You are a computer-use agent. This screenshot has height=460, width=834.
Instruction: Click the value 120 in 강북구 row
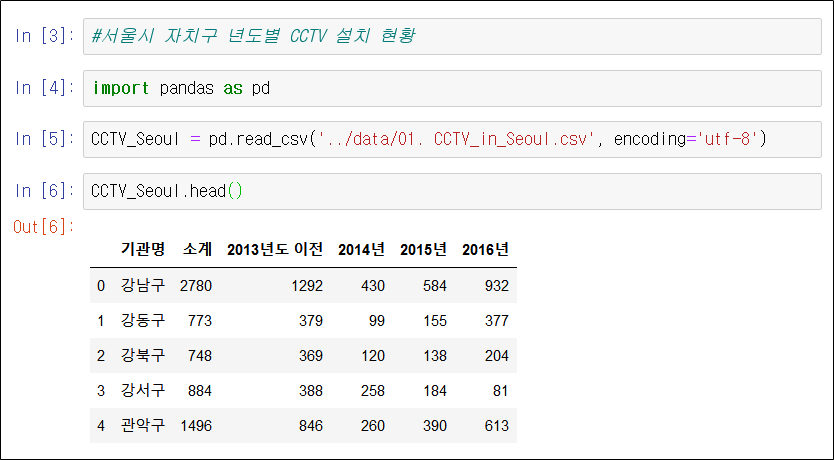pos(372,356)
